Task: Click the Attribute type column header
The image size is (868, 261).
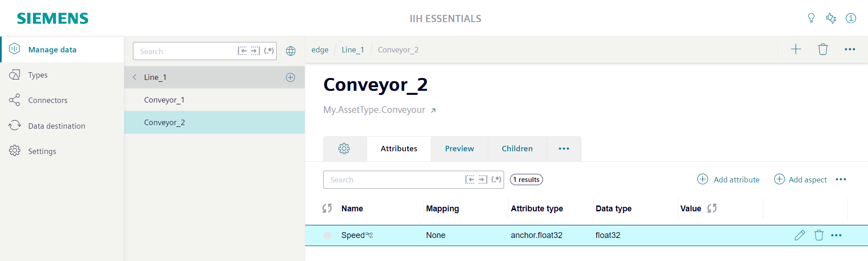Action: tap(537, 209)
